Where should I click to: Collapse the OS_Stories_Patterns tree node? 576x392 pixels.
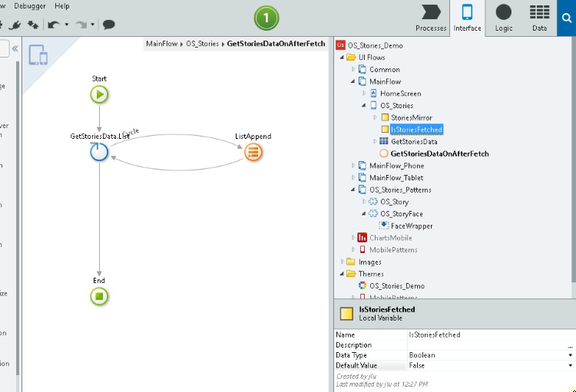tap(353, 189)
